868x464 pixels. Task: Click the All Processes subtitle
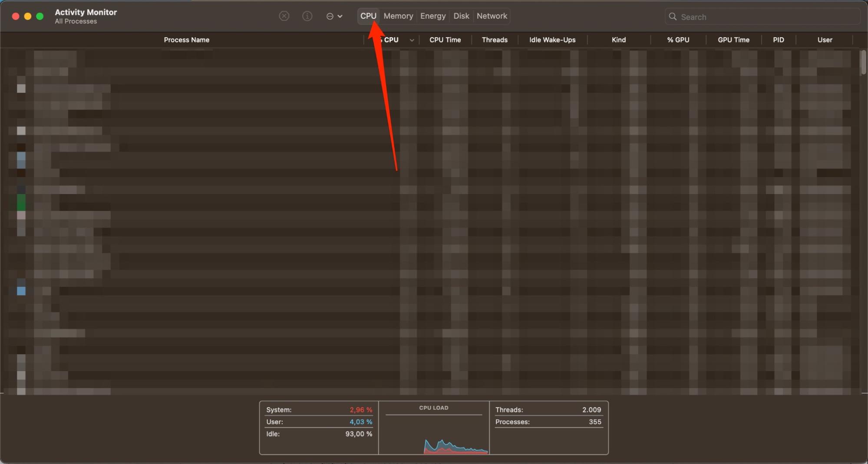point(76,21)
